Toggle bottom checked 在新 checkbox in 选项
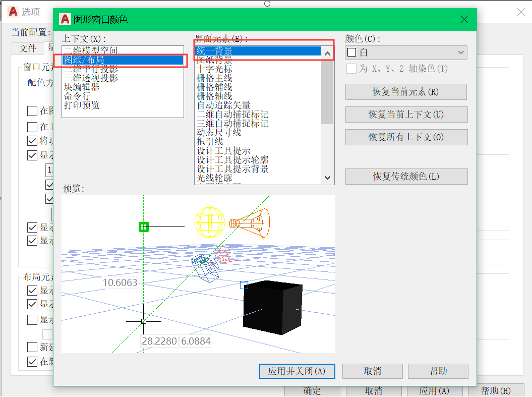Screen dimensions: 532x397 [32, 361]
